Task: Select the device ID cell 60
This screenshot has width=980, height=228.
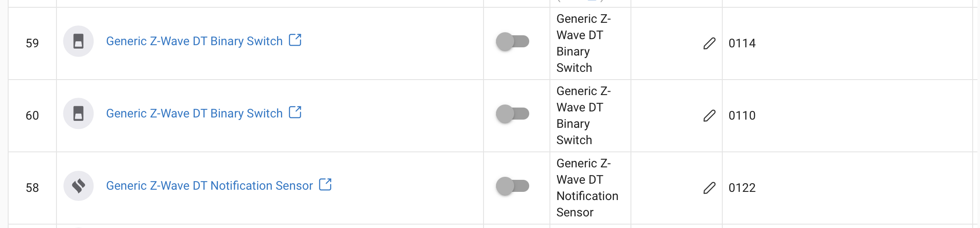Action: pyautogui.click(x=32, y=116)
